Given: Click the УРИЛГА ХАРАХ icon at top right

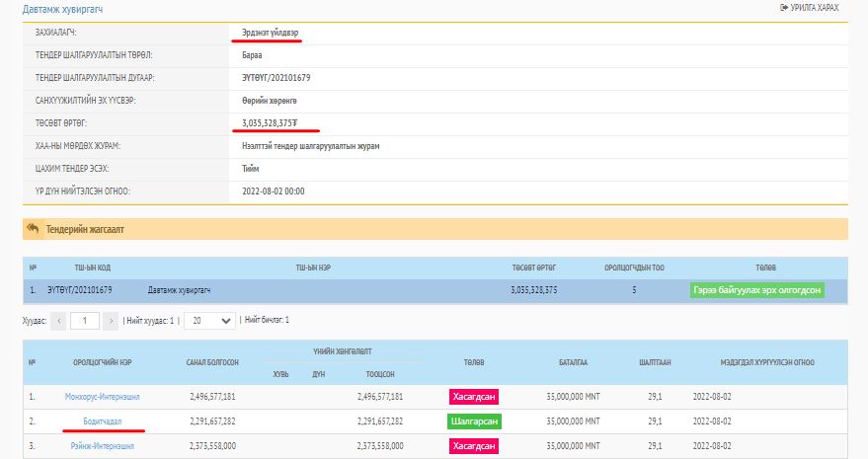Looking at the screenshot, I should pyautogui.click(x=784, y=8).
